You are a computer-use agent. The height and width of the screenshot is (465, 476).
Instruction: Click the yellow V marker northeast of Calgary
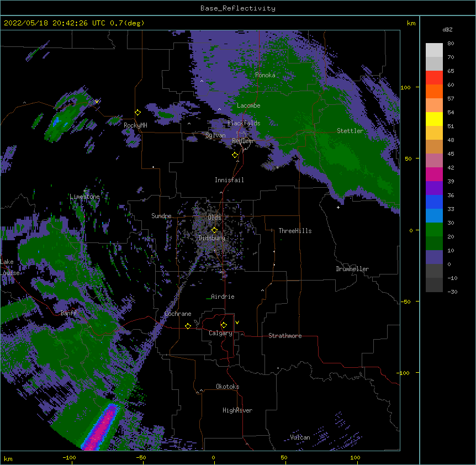tap(237, 323)
